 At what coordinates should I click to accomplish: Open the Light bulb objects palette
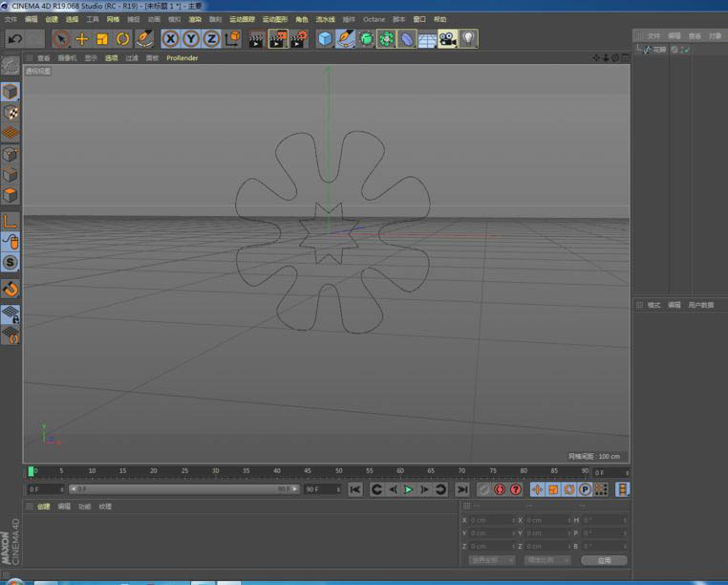pyautogui.click(x=468, y=38)
